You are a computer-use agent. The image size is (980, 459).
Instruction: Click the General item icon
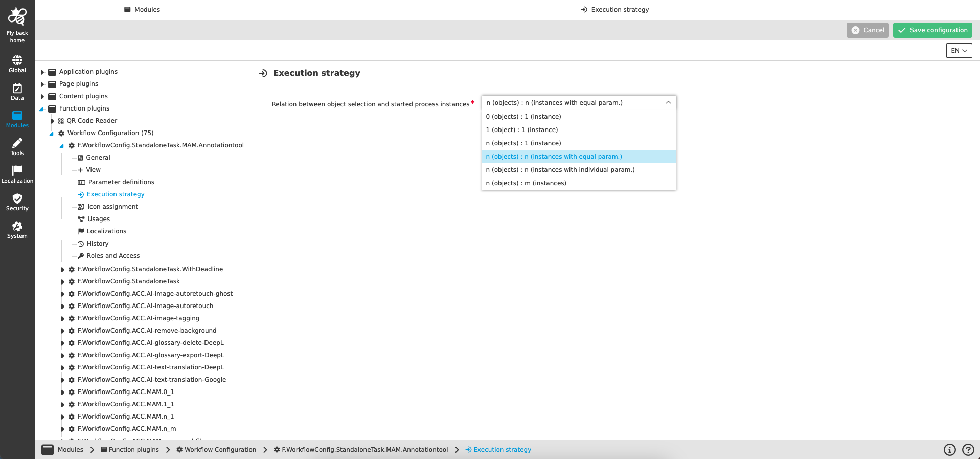pyautogui.click(x=80, y=158)
